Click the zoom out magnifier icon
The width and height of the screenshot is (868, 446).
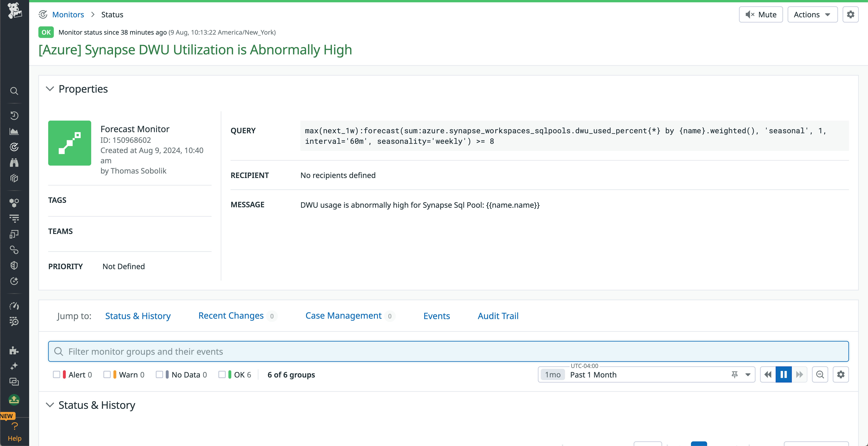point(820,375)
